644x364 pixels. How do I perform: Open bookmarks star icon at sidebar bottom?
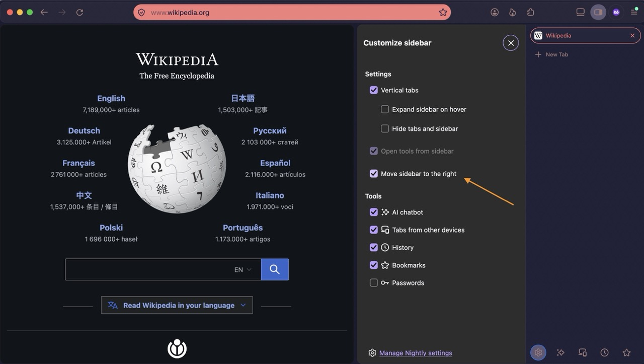[626, 352]
